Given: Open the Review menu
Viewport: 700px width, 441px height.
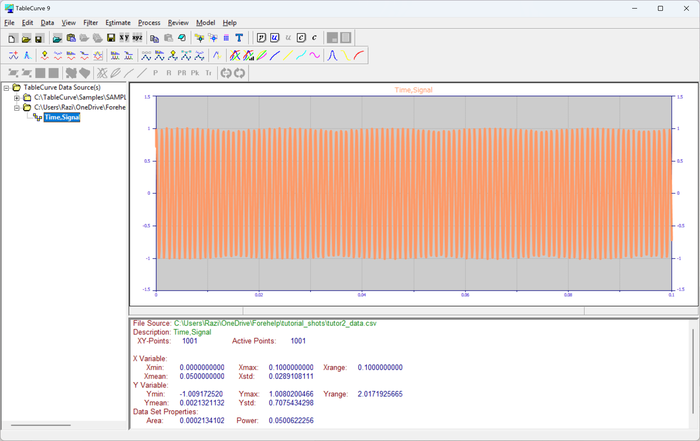Looking at the screenshot, I should click(178, 23).
